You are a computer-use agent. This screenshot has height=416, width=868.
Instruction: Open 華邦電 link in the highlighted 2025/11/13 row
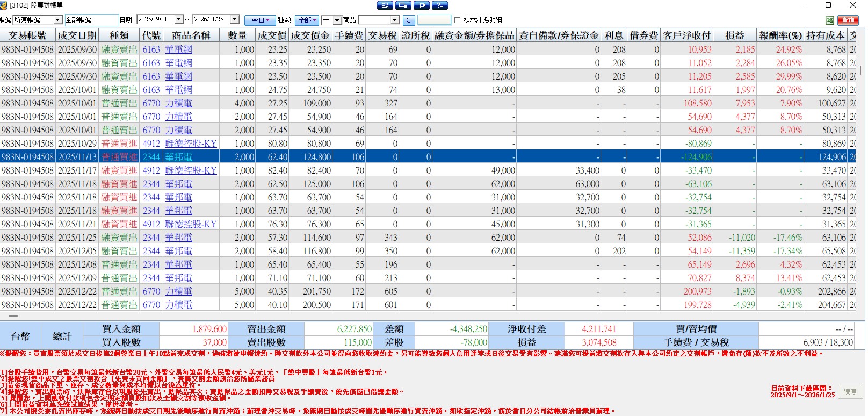(x=178, y=157)
